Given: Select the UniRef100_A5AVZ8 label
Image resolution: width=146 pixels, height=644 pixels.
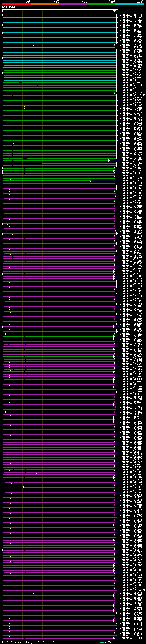Looking at the screenshot, I should (131, 93).
